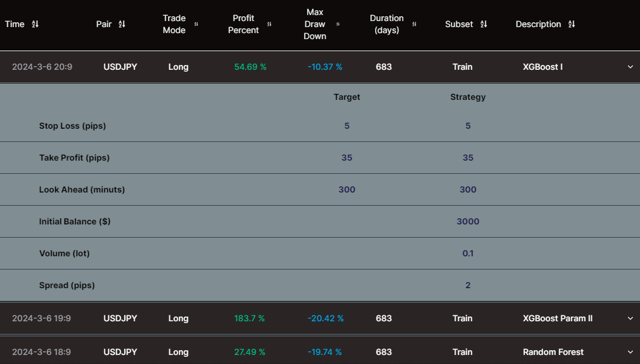This screenshot has width=640, height=364.
Task: Click profit value 54.69 %
Action: pyautogui.click(x=250, y=67)
